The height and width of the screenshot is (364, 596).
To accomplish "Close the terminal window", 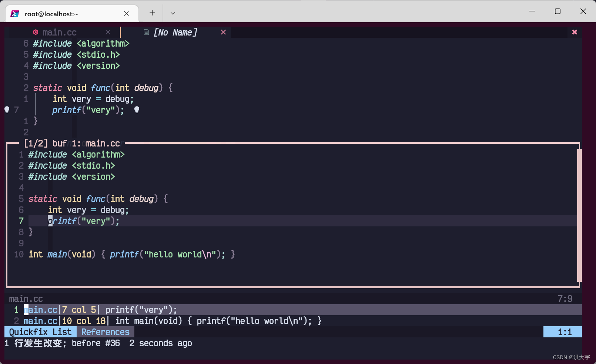I will click(x=583, y=11).
